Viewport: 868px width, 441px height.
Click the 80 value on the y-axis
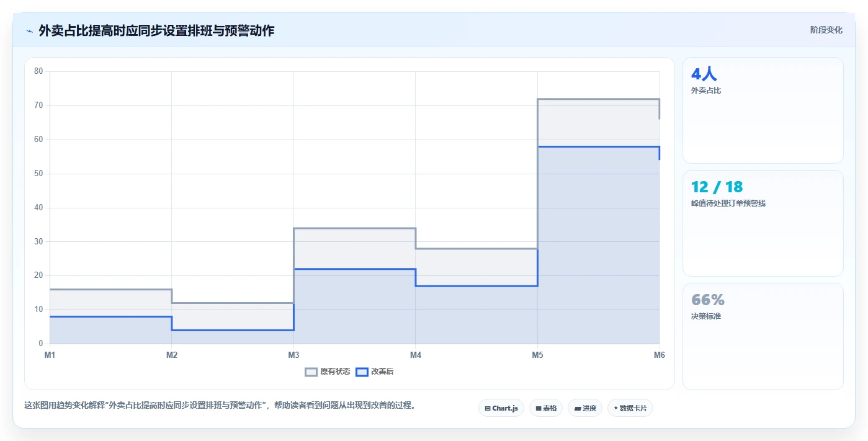[x=38, y=71]
